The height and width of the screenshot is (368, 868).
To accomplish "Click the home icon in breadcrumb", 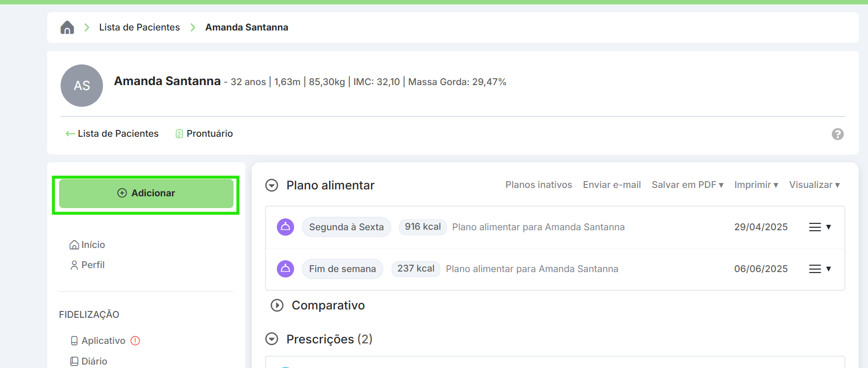I will 67,28.
